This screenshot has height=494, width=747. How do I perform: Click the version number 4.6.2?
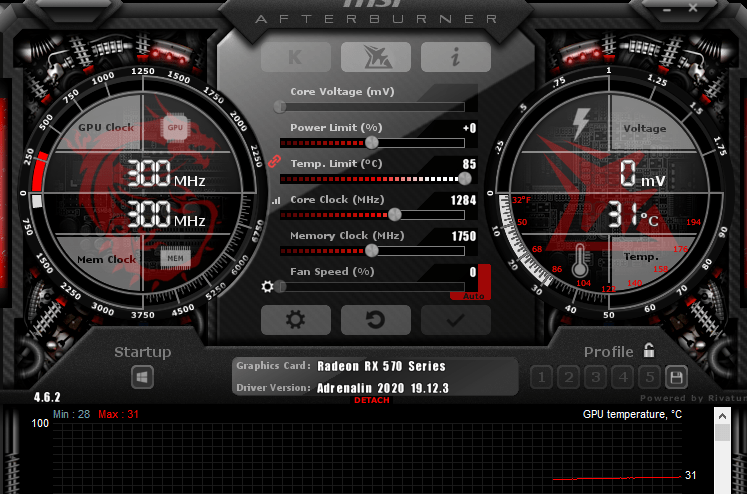(47, 397)
